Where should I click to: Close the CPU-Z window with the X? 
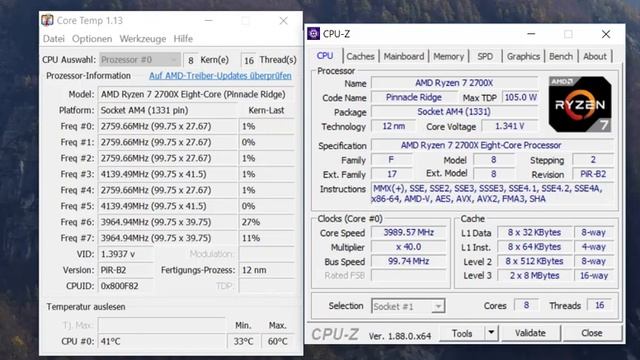pos(606,34)
